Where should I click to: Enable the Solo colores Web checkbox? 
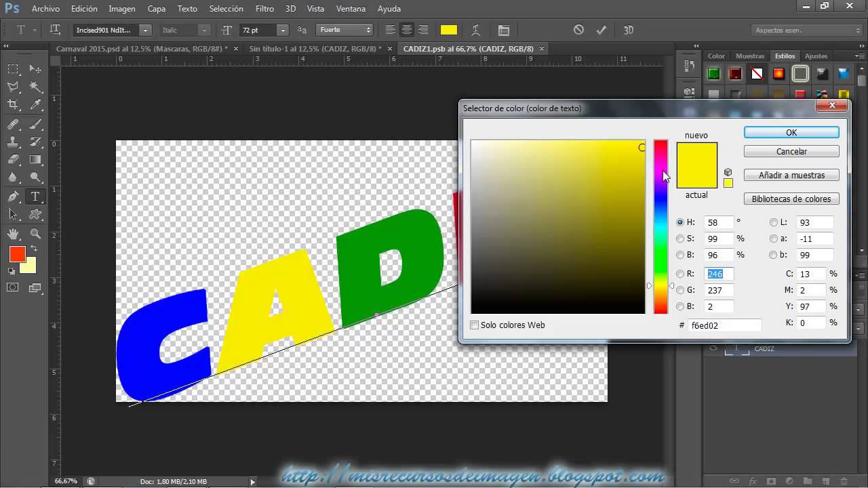click(475, 325)
